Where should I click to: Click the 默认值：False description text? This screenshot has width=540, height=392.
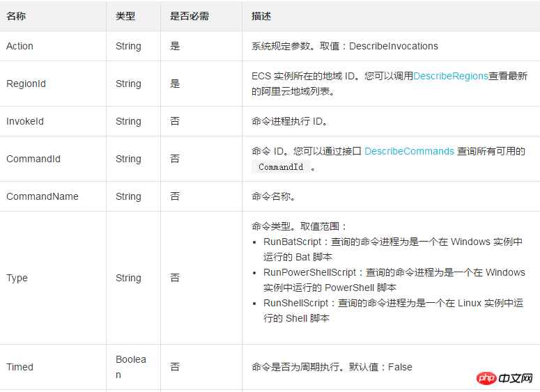tap(332, 367)
